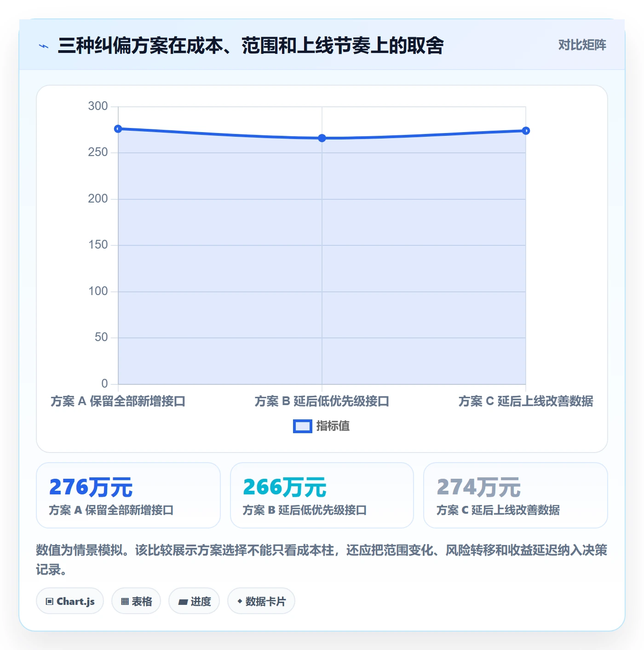This screenshot has width=644, height=650.
Task: Toggle the 指标值 legend swatch
Action: [x=302, y=426]
